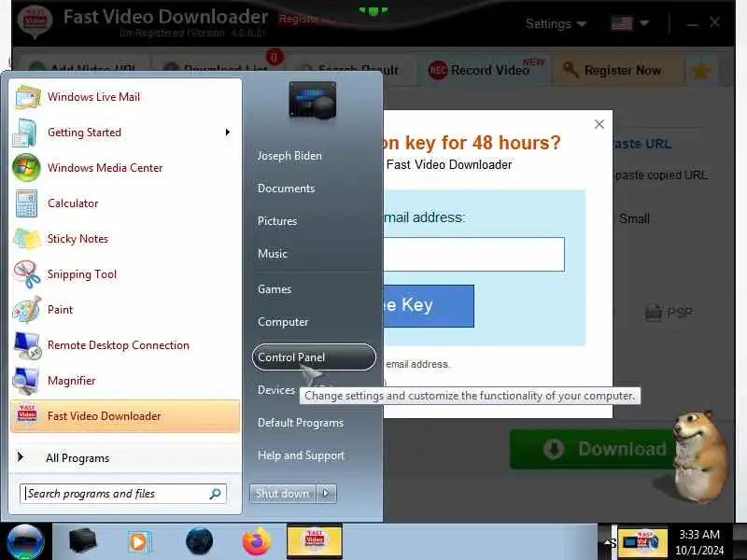
Task: Open Sticky Notes icon
Action: click(x=27, y=239)
